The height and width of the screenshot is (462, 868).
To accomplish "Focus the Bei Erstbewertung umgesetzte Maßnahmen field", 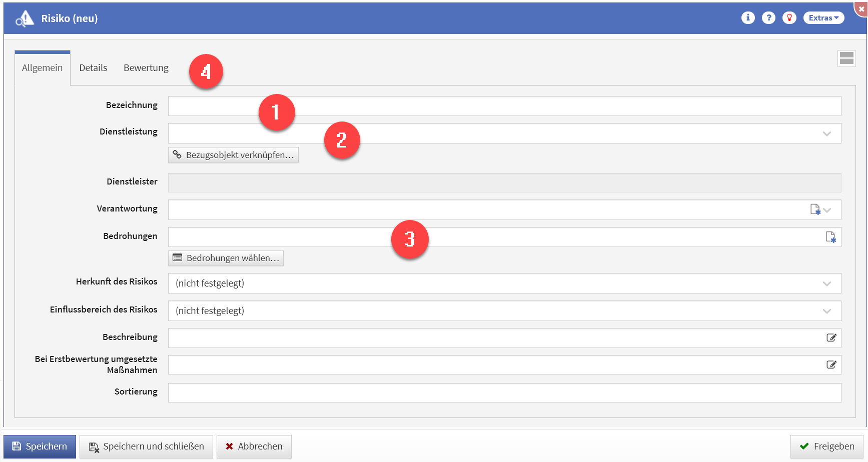I will click(x=504, y=365).
